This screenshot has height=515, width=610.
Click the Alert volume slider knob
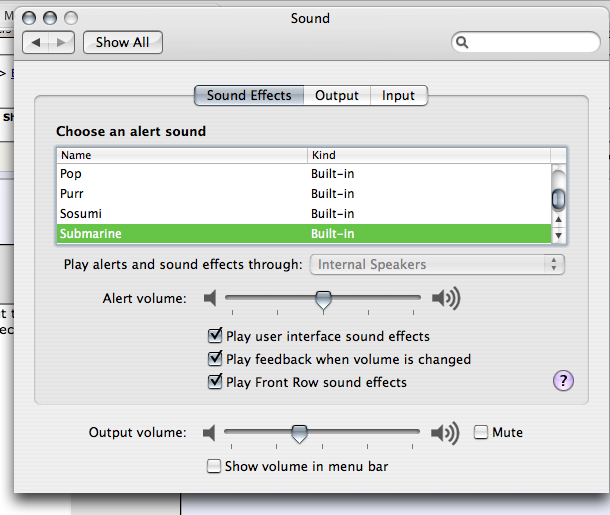(x=323, y=301)
